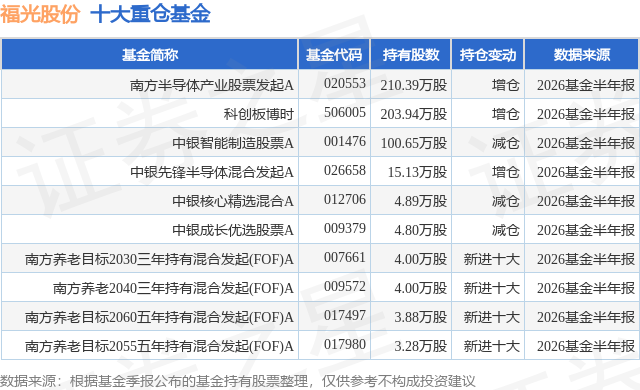Click the 福光股份 title text
Image resolution: width=640 pixels, height=390 pixels.
click(x=40, y=14)
